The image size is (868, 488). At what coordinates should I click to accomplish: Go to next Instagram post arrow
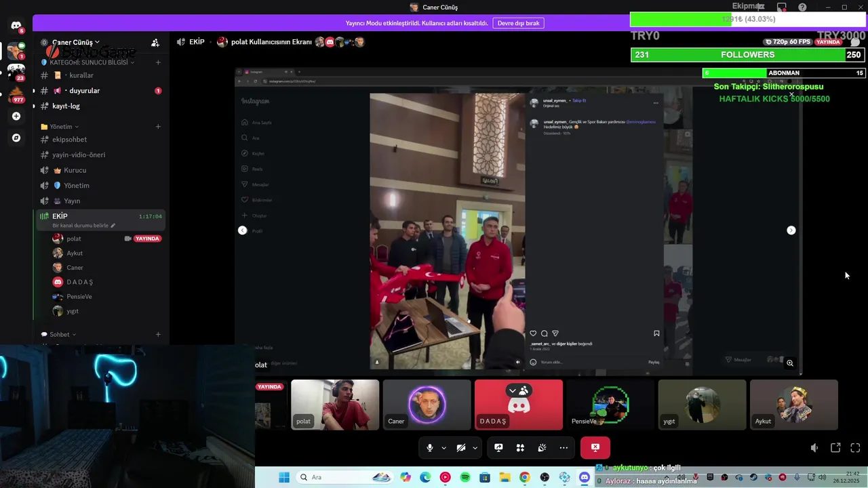coord(791,230)
